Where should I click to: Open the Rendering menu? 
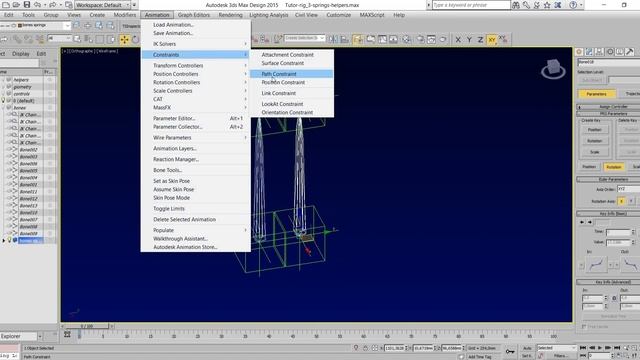pos(230,15)
